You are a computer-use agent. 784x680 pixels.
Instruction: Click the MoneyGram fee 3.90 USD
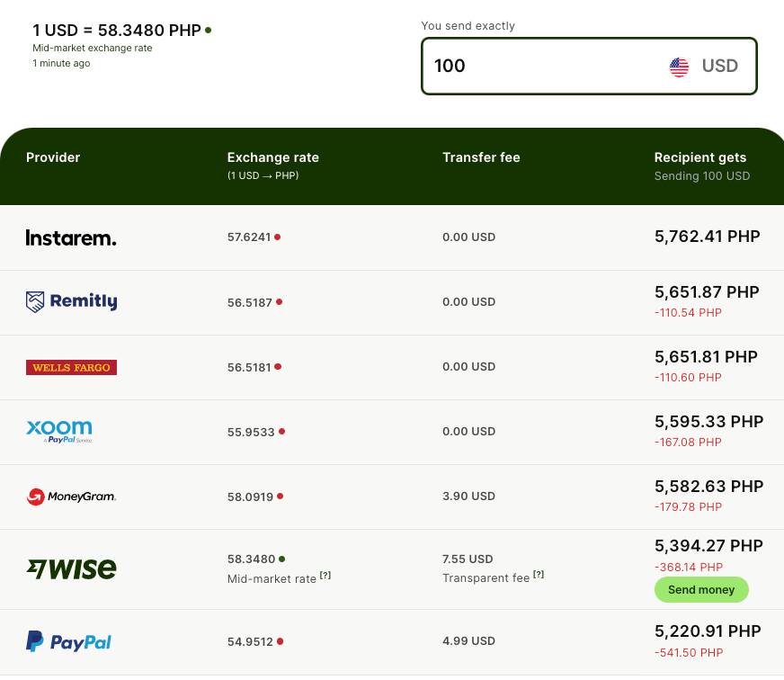469,496
